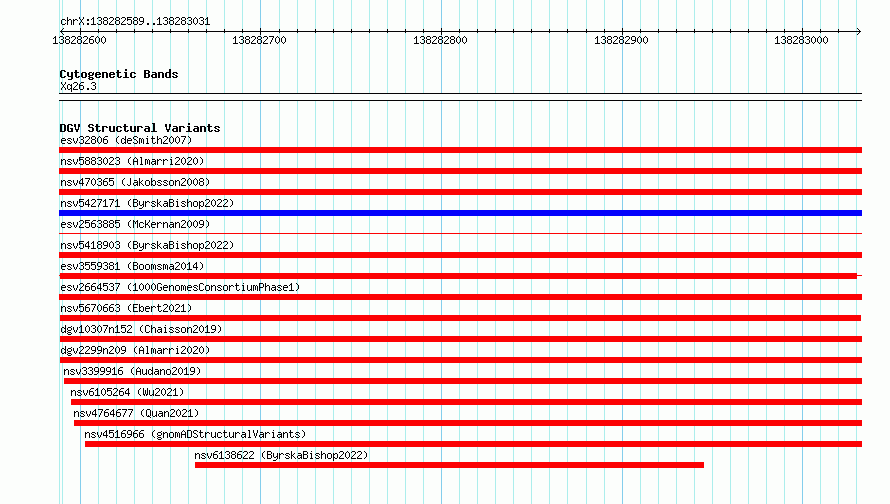Open nsv470365 (Jakobsson2008) entry
Image resolution: width=890 pixels, height=504 pixels.
[135, 182]
